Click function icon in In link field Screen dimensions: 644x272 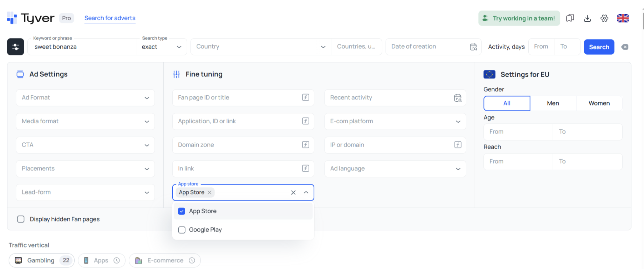(x=305, y=168)
